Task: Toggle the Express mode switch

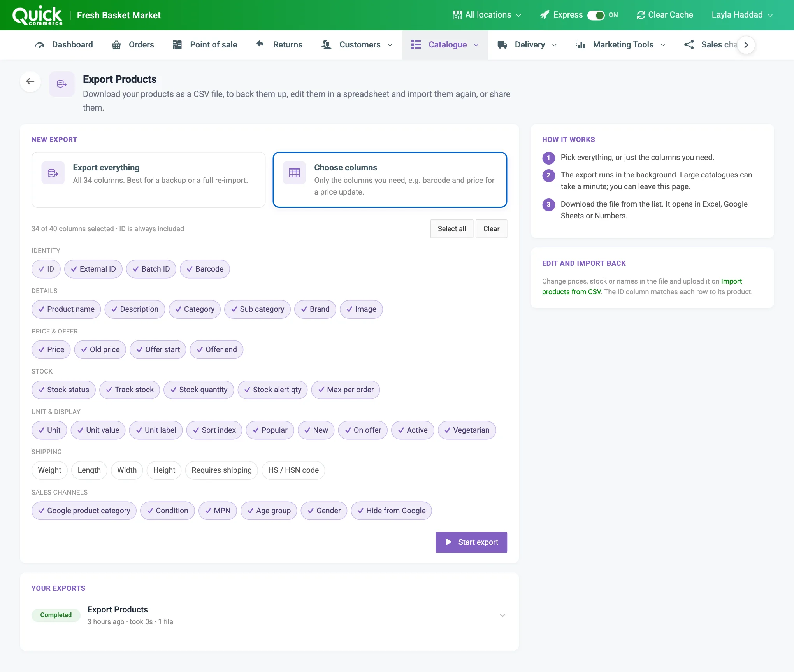Action: coord(596,15)
